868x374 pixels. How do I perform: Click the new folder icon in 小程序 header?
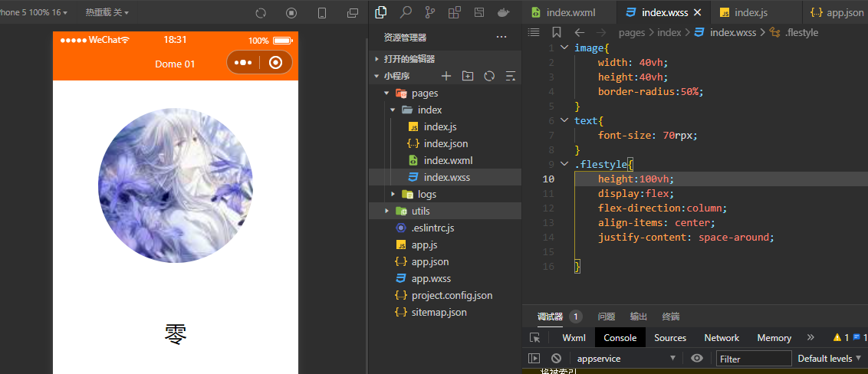pos(468,76)
